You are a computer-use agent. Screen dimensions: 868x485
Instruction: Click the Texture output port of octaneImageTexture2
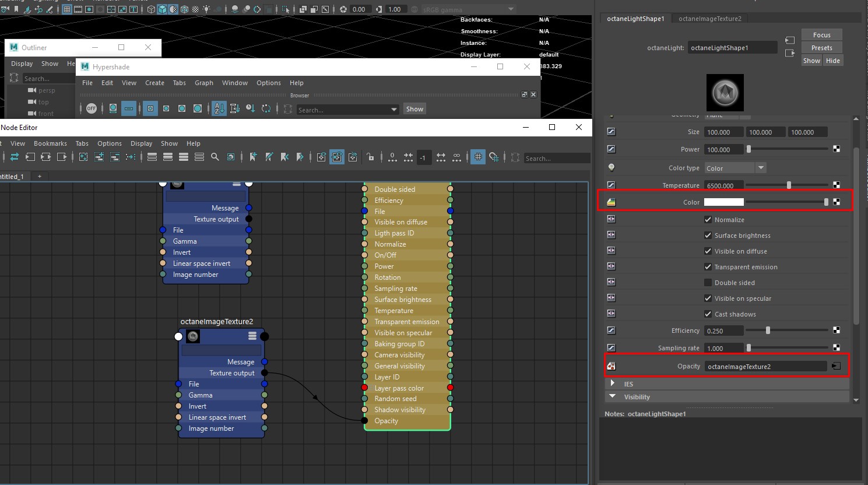pos(264,372)
